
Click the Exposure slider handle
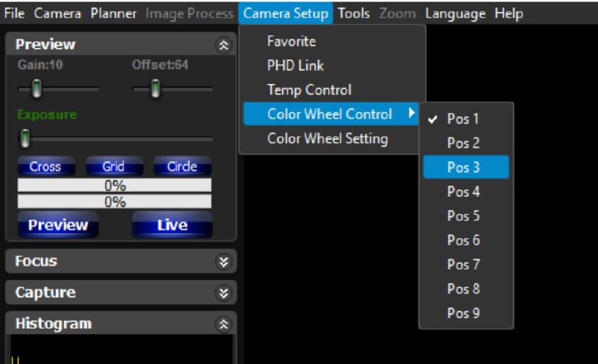tap(25, 137)
